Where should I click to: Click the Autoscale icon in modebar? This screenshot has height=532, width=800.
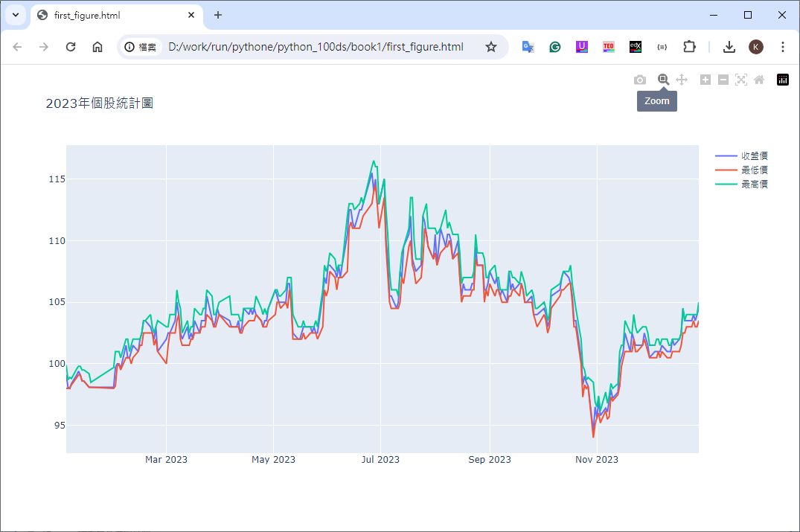741,80
